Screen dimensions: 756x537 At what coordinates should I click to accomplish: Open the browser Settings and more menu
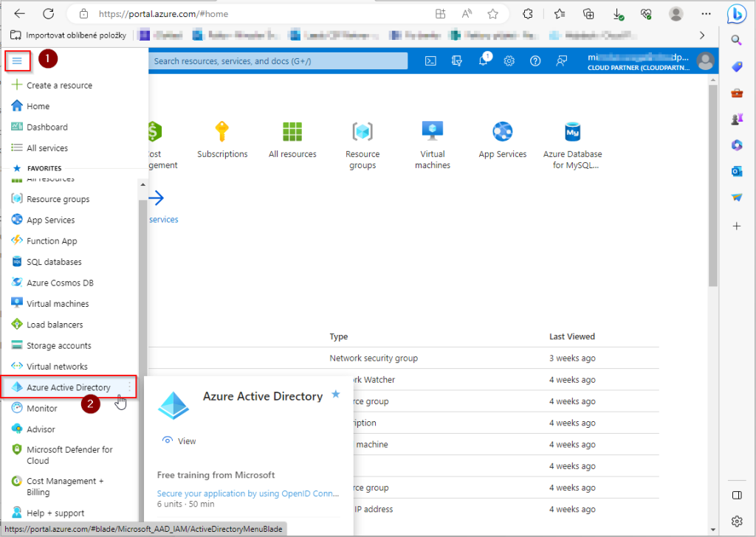point(706,14)
